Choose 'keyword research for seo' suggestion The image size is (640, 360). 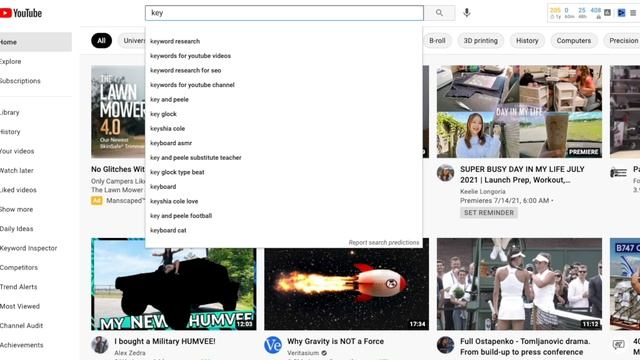pyautogui.click(x=284, y=70)
